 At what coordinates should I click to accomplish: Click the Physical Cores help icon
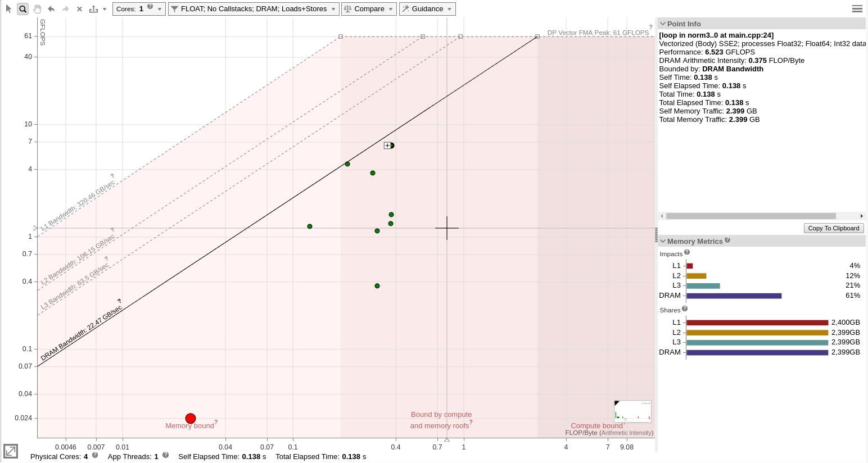coord(95,455)
